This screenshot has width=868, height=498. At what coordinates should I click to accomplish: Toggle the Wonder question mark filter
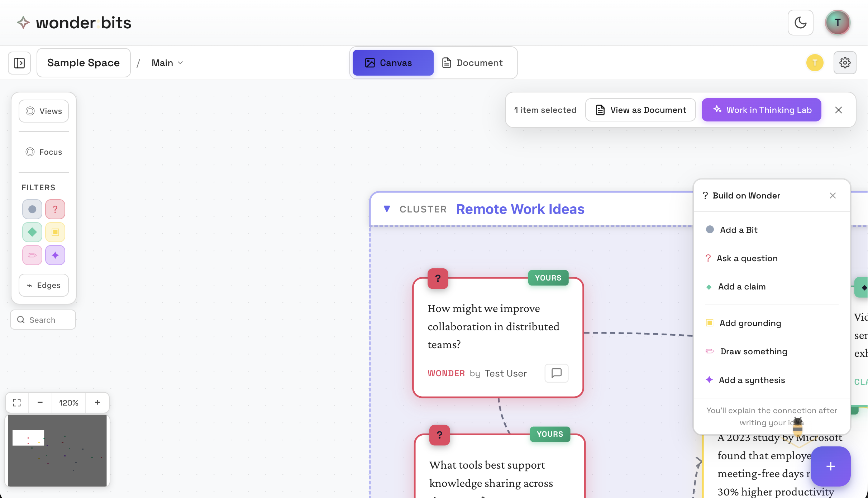[x=55, y=209]
